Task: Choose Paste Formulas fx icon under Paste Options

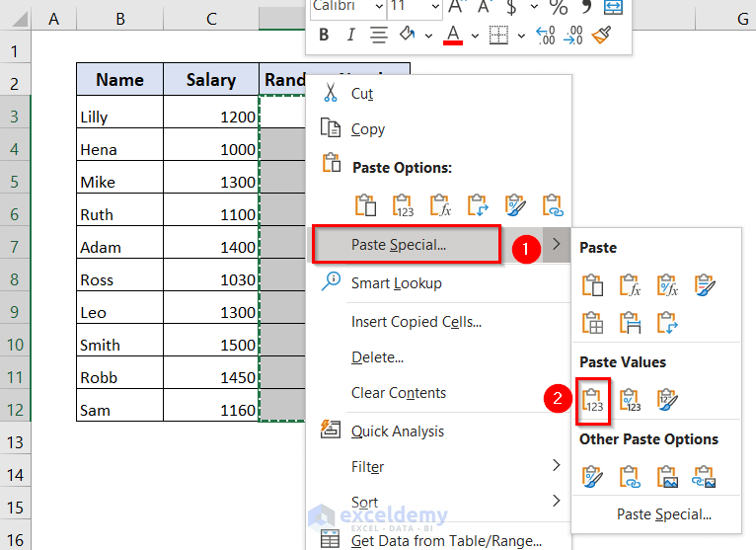Action: click(x=441, y=205)
